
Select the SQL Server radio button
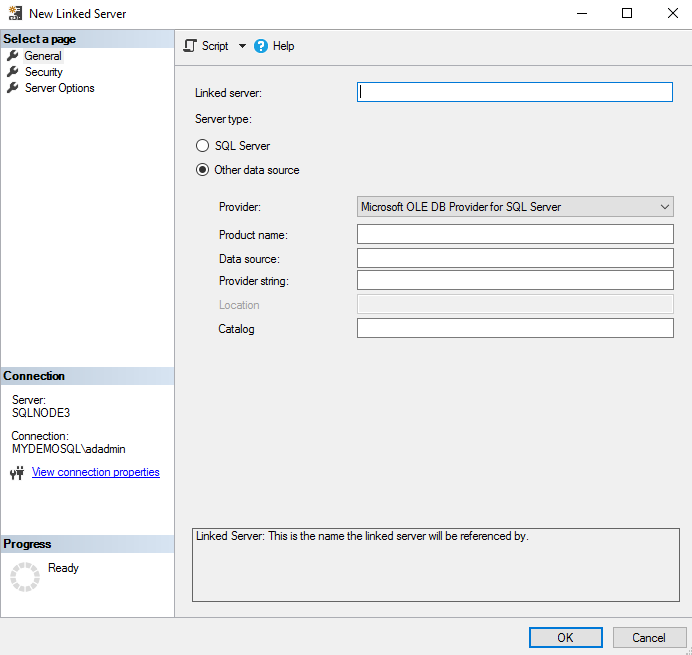pos(202,146)
